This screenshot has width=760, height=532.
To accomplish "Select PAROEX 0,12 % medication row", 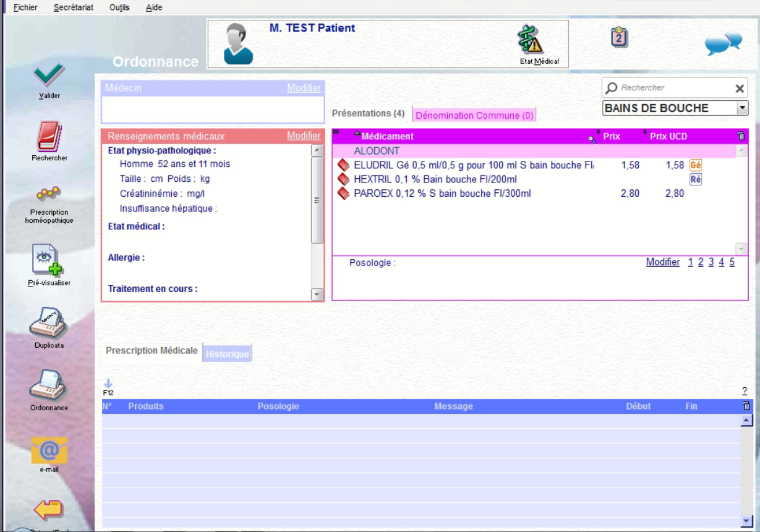I will [x=442, y=194].
